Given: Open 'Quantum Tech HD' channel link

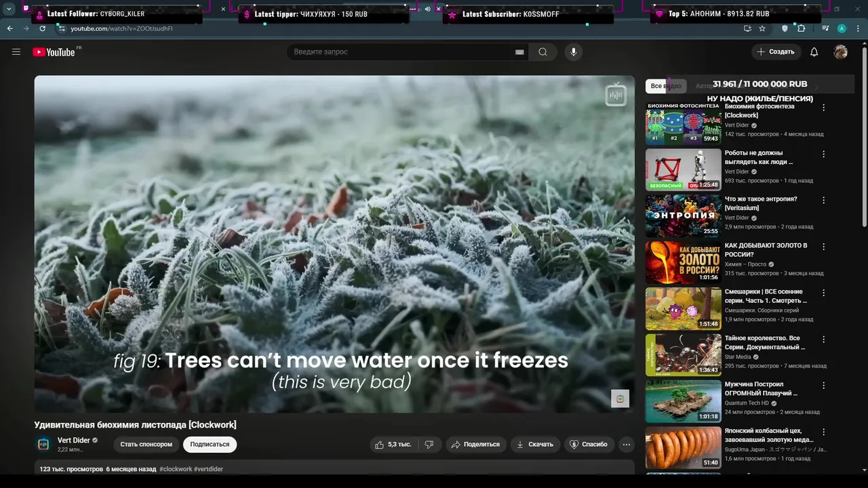Looking at the screenshot, I should tap(747, 403).
